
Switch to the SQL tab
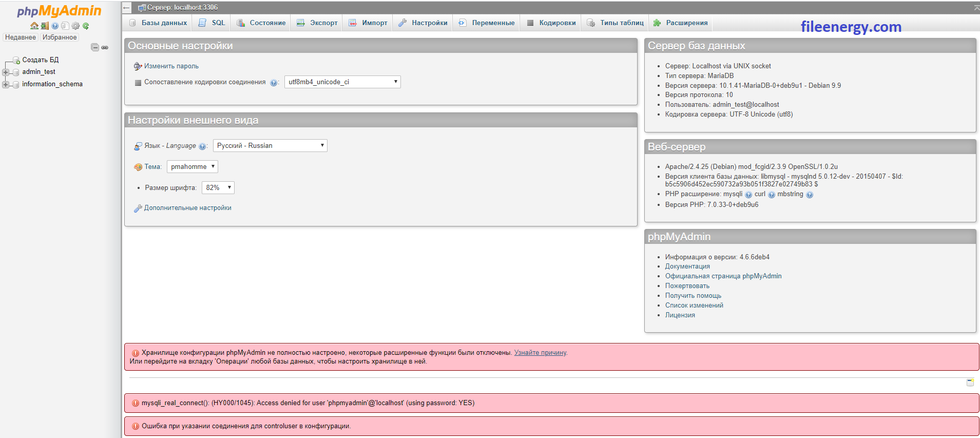212,23
